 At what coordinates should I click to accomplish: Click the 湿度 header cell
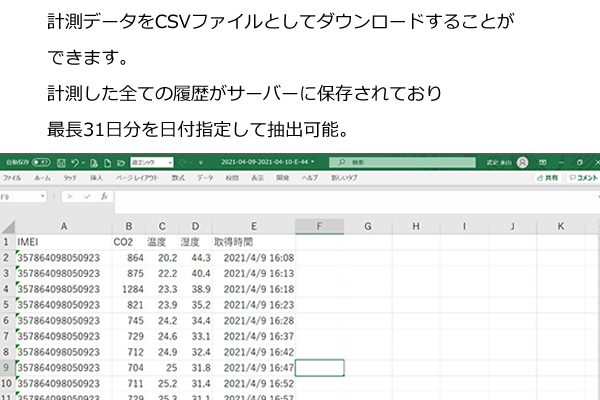point(196,242)
